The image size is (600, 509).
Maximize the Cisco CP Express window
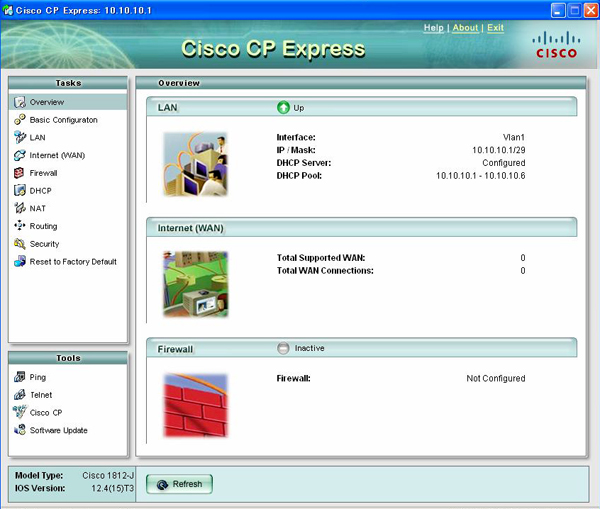click(575, 10)
